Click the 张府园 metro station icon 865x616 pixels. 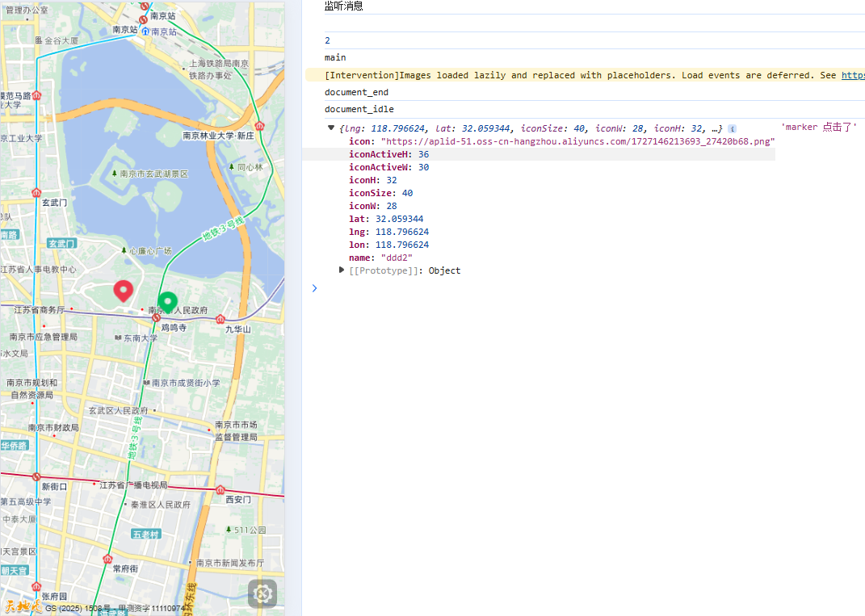[36, 587]
